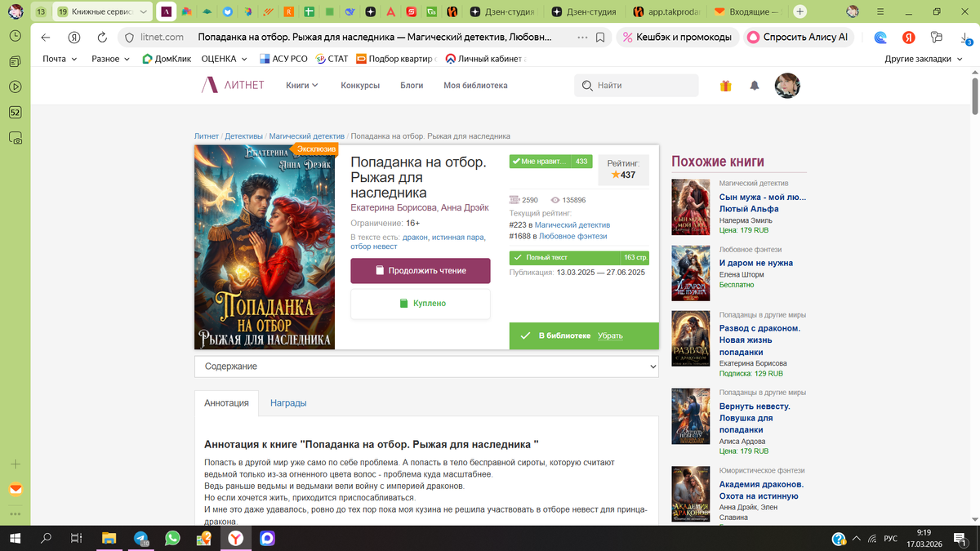Open the new tab plus button
The image size is (980, 551).
tap(800, 11)
